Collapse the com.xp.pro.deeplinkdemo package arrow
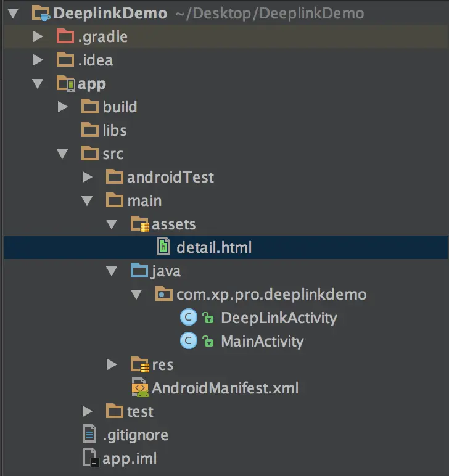449x476 pixels. (x=136, y=295)
